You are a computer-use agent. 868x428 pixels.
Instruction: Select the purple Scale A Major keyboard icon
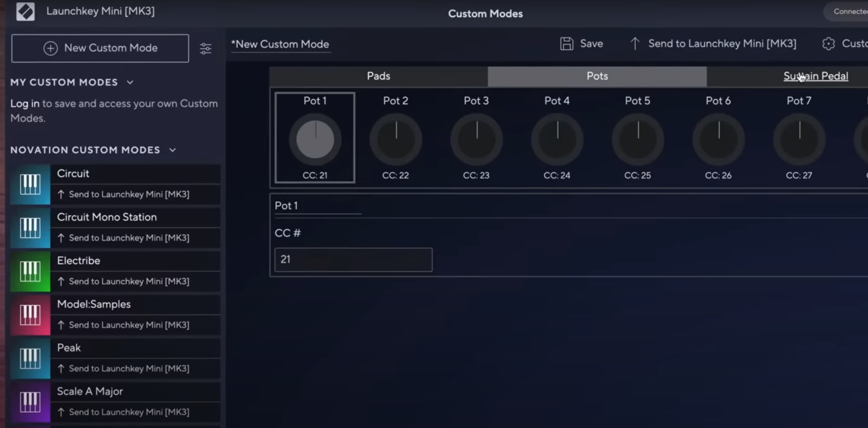point(30,402)
